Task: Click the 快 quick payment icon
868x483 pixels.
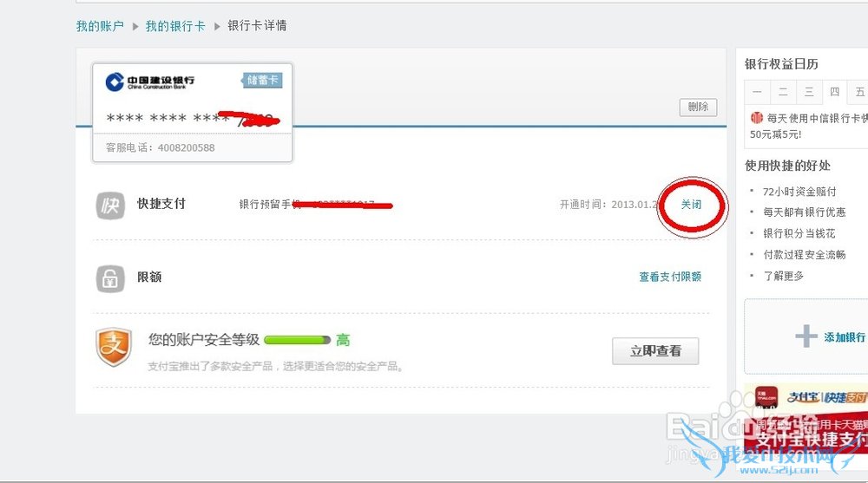Action: coord(110,206)
